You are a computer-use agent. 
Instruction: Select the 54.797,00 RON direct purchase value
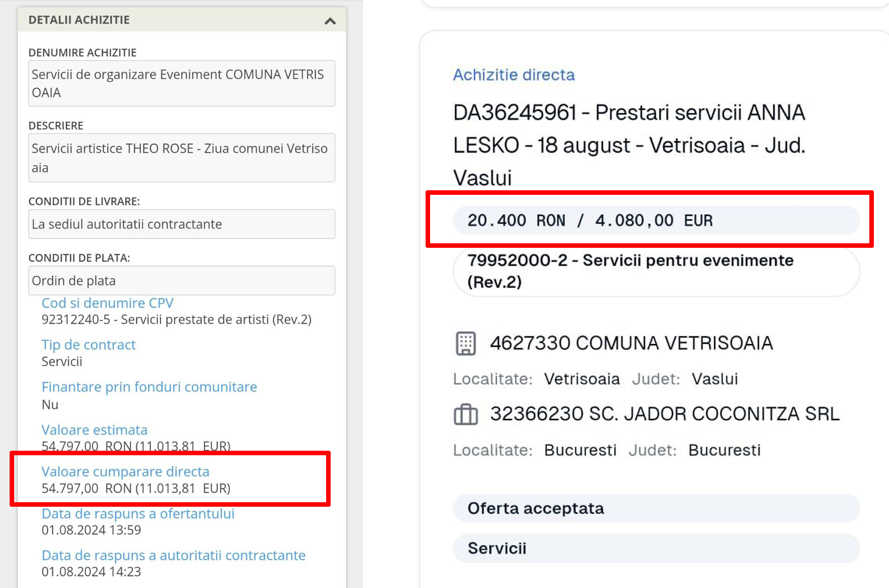(x=136, y=489)
